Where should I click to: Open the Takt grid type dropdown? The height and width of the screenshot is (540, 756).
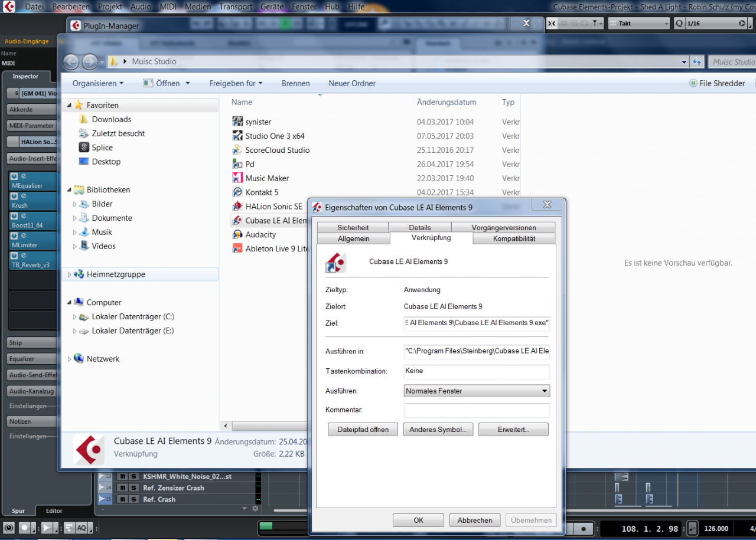(640, 23)
